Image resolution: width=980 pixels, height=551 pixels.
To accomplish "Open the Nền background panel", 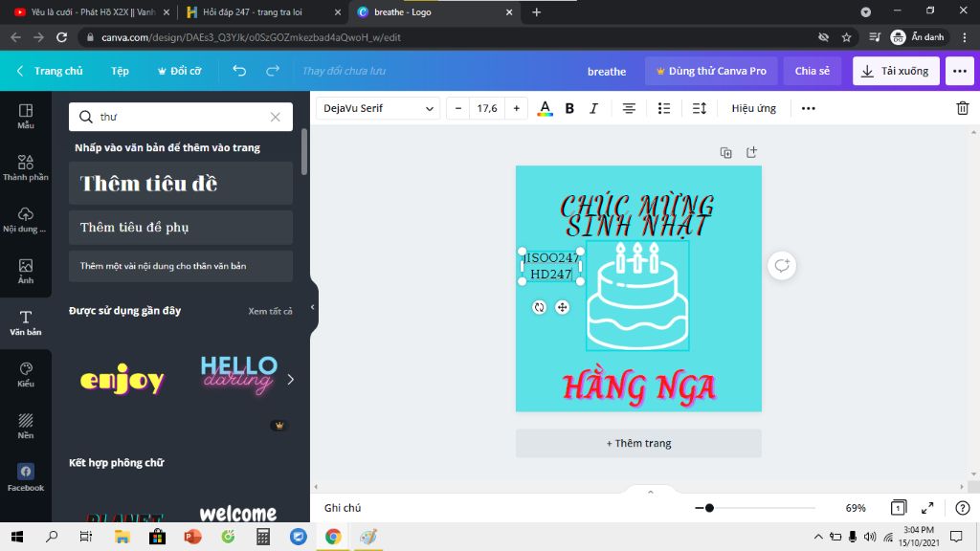I will (x=26, y=426).
